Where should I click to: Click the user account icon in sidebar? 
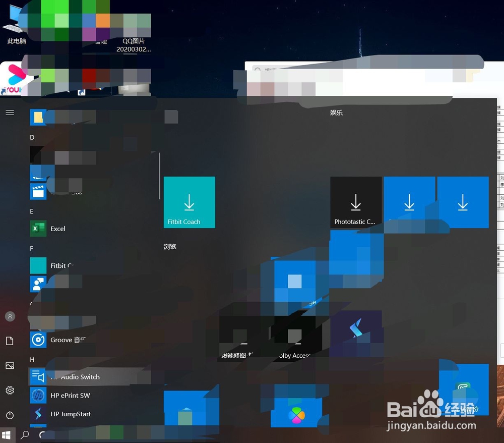click(10, 316)
